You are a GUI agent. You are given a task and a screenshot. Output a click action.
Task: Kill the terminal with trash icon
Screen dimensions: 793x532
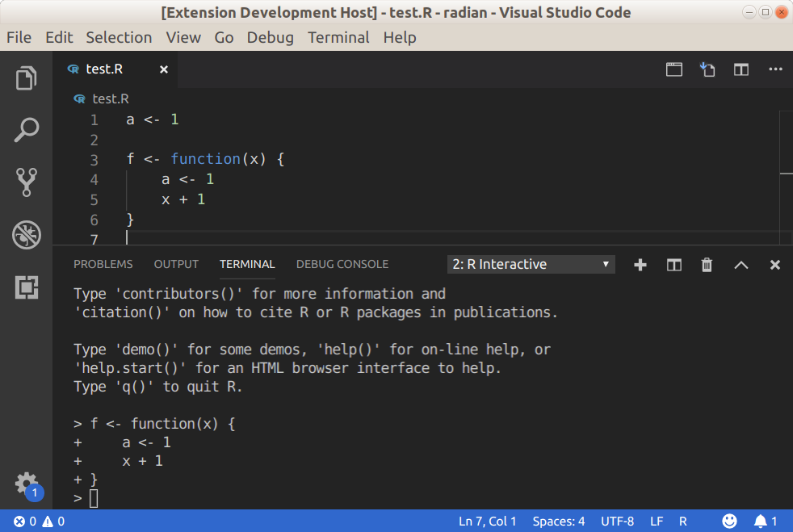707,265
